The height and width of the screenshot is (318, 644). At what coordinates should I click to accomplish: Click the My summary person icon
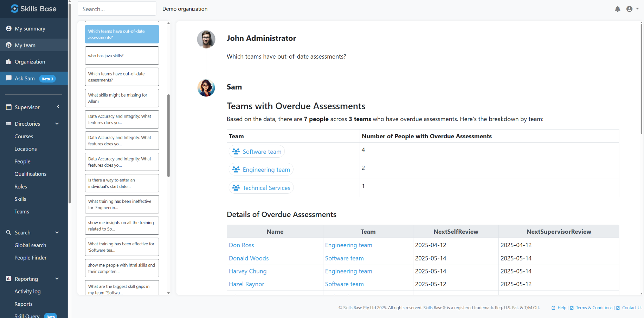click(9, 28)
